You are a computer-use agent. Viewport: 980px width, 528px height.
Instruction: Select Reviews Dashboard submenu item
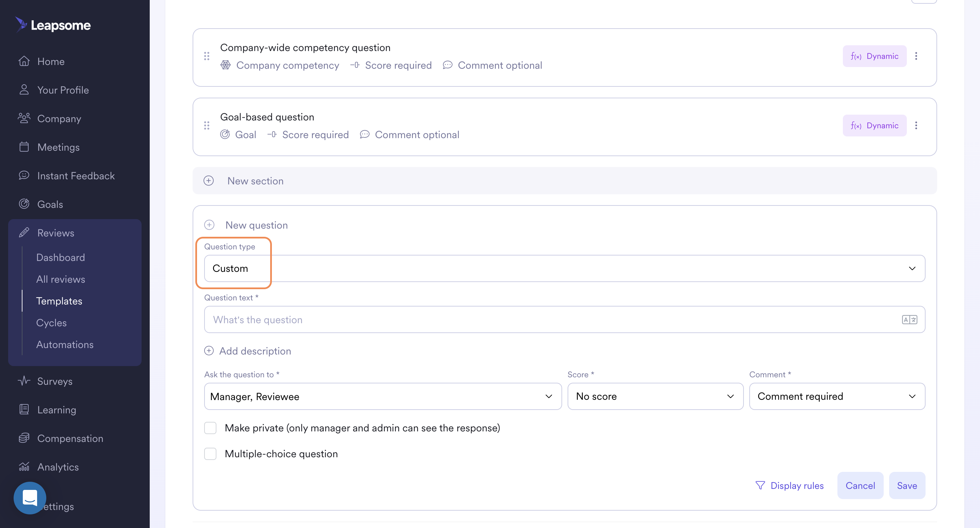pyautogui.click(x=61, y=258)
